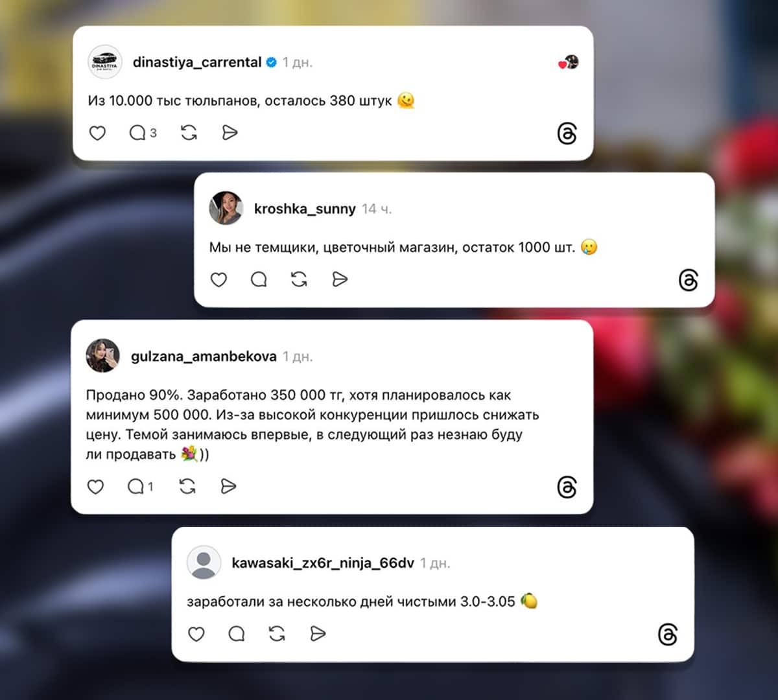
Task: Open comments on dinastiya_carrental's post
Action: pos(143,133)
